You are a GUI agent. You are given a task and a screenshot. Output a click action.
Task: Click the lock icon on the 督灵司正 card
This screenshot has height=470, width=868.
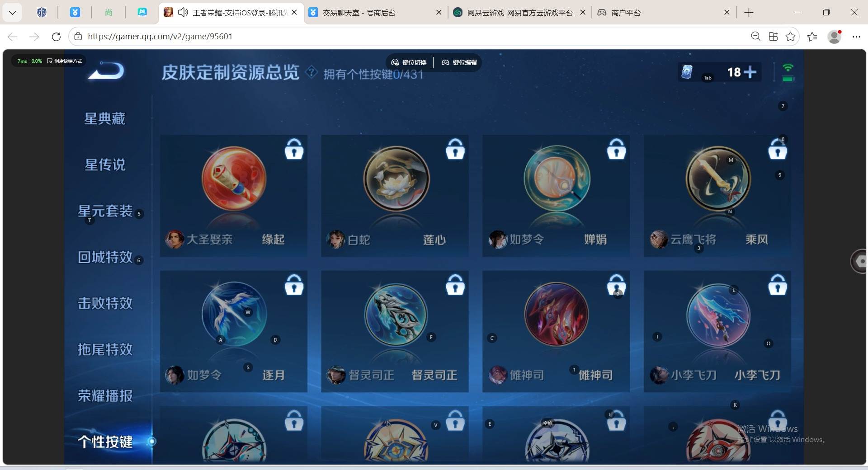pyautogui.click(x=455, y=285)
